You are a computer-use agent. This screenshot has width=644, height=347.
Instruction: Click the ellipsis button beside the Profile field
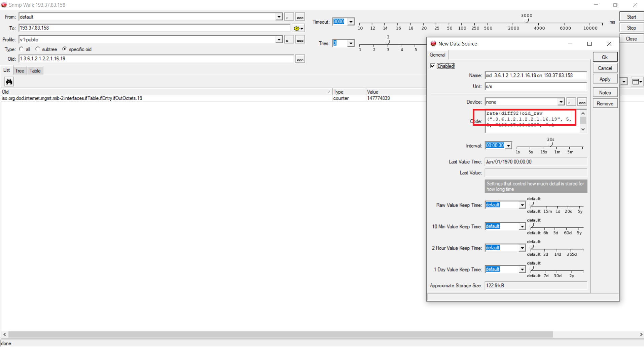[x=300, y=39]
